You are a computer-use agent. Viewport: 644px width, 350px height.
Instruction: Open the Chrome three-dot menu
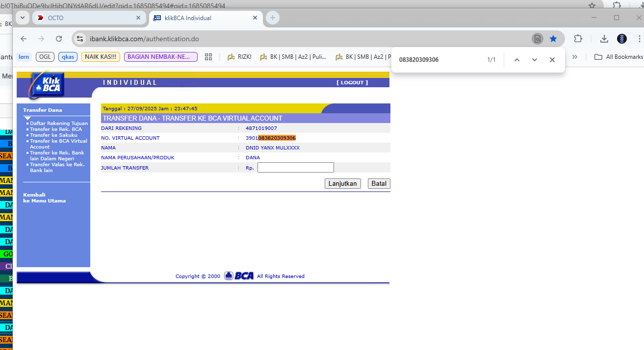[x=639, y=39]
